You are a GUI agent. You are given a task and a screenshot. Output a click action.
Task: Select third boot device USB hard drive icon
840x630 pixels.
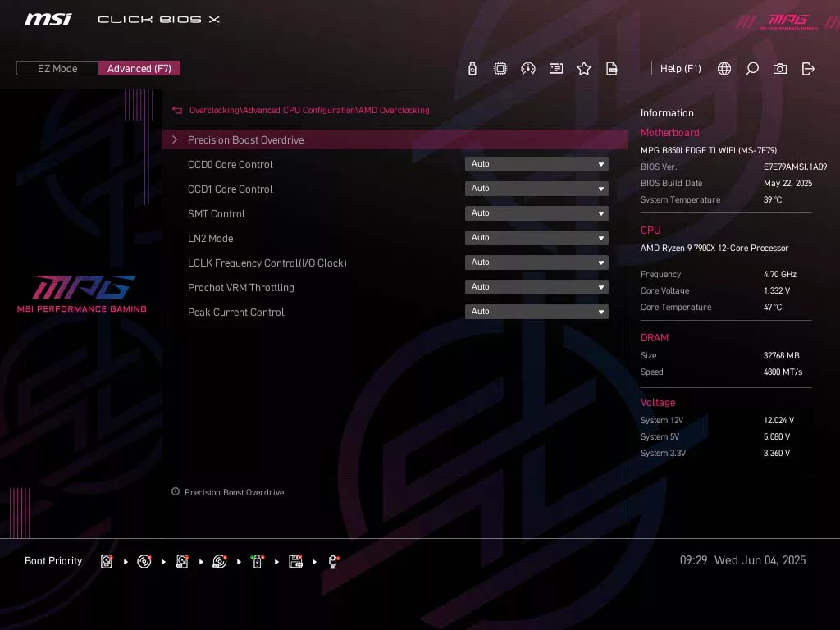click(182, 561)
